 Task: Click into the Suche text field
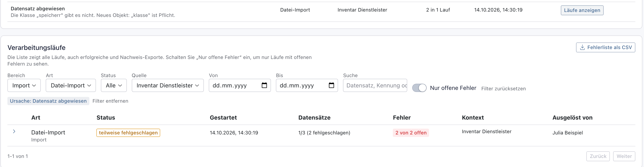click(375, 85)
